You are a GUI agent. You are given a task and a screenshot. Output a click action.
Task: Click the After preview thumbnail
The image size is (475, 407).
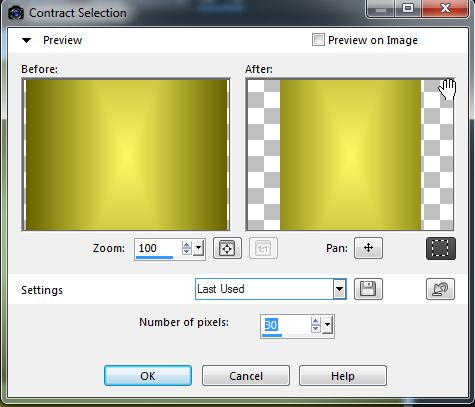pyautogui.click(x=350, y=155)
